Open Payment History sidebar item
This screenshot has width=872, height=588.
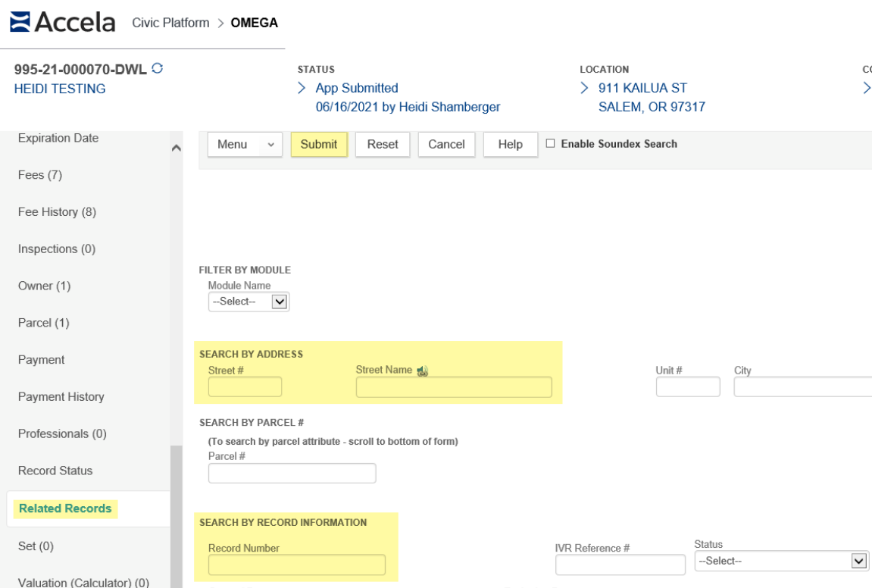(x=60, y=396)
